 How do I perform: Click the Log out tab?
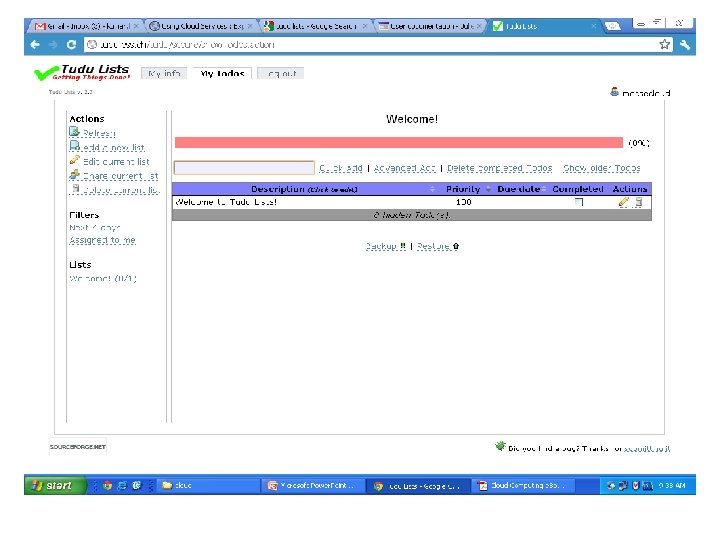tap(280, 73)
